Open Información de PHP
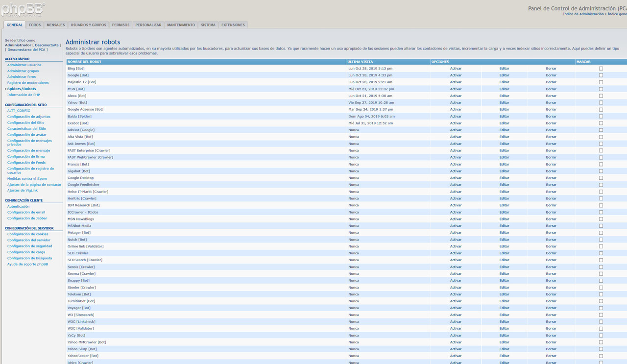 [x=24, y=95]
